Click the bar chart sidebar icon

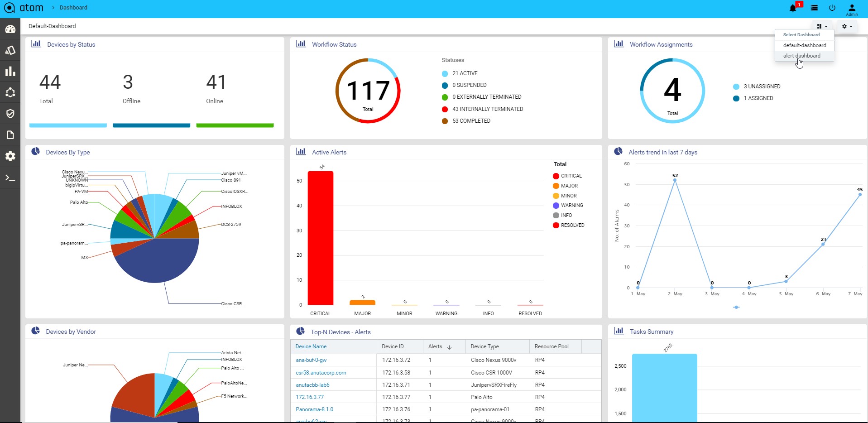pyautogui.click(x=10, y=72)
